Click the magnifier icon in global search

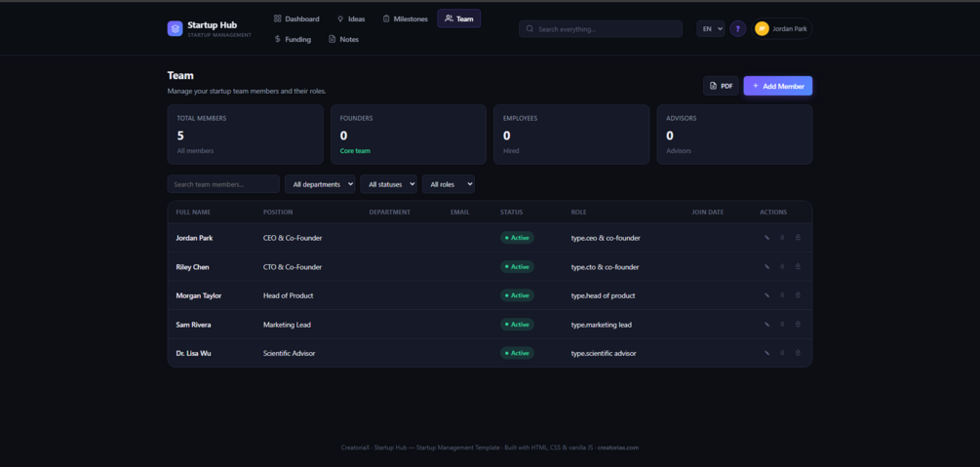[x=530, y=28]
